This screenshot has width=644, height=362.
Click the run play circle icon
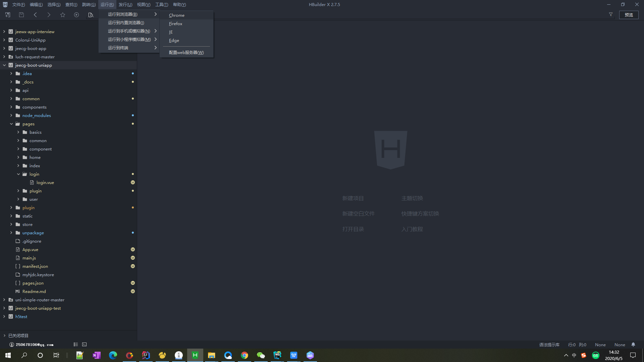point(76,15)
